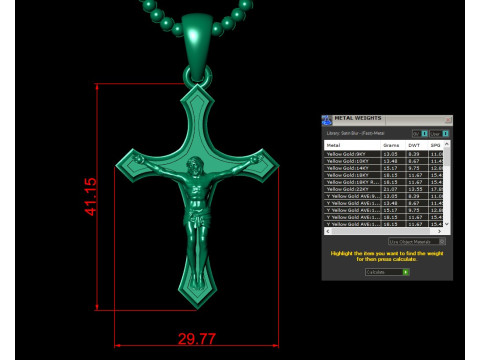Screen dimensions: 480x360
Task: Click the green arrow beside Calculate
Action: coord(406,272)
